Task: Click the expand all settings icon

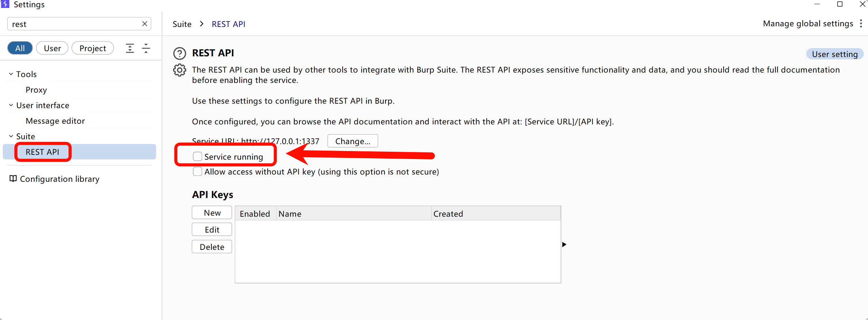Action: (130, 48)
